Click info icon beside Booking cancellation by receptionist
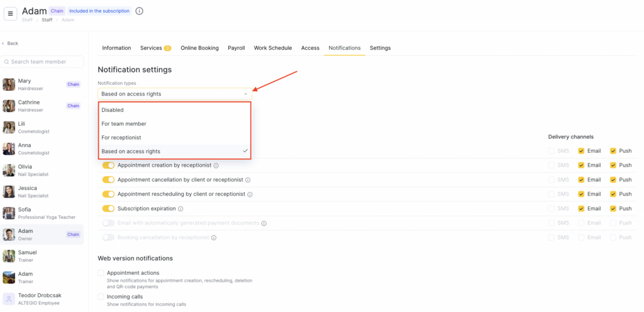Screen dimensions: 644x312 [x=214, y=238]
